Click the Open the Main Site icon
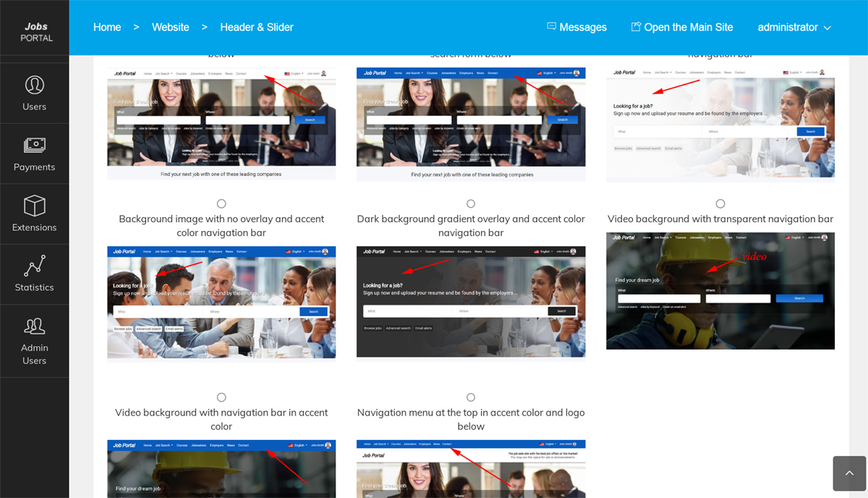Screen dimensions: 868x498 [636, 27]
